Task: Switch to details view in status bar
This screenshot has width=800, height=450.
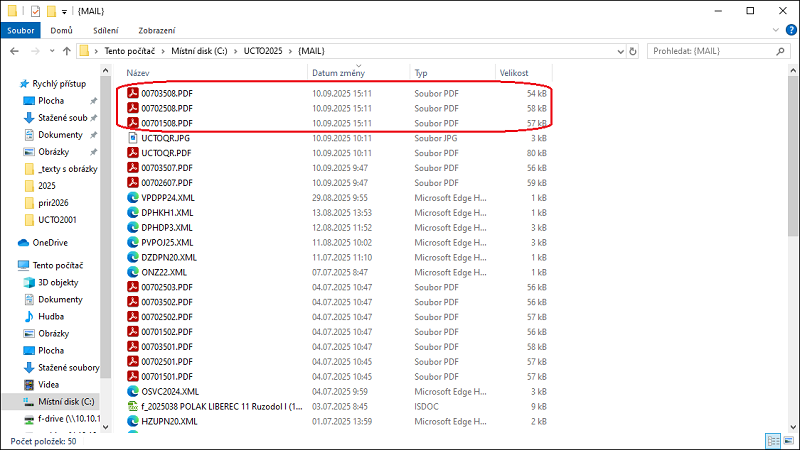Action: (773, 440)
